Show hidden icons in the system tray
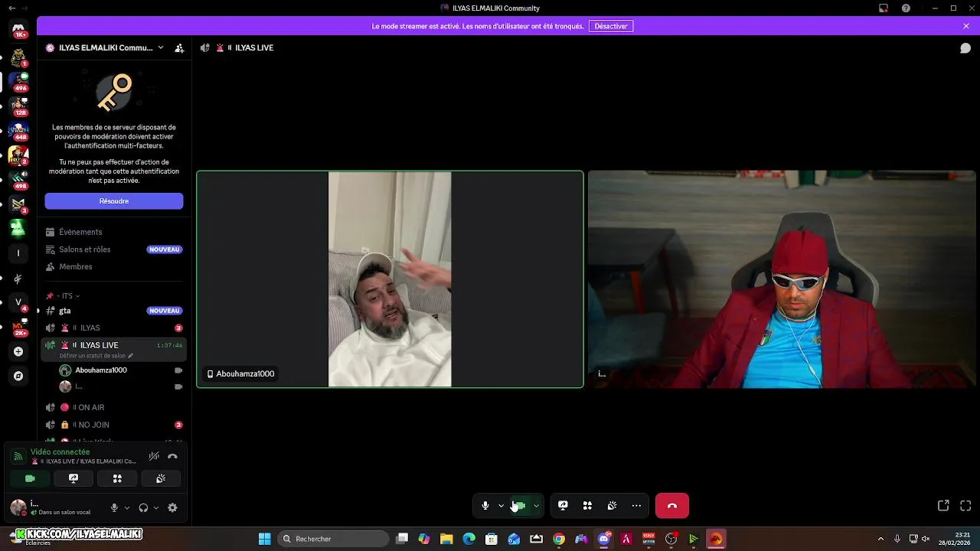Viewport: 980px width, 551px height. (880, 539)
